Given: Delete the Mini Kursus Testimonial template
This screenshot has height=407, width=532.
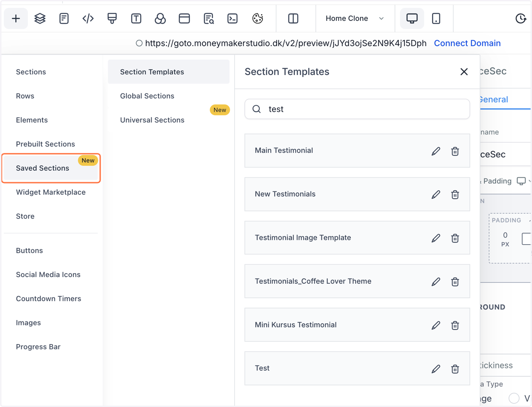Looking at the screenshot, I should (x=455, y=325).
